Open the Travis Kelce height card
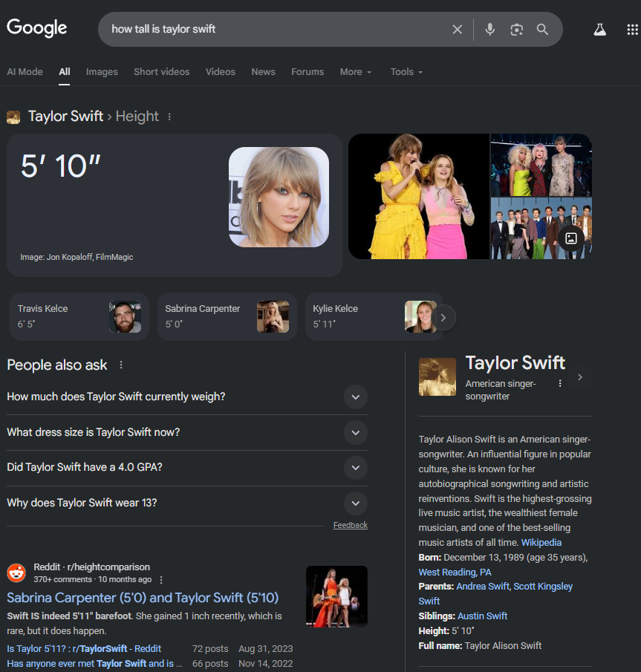641x672 pixels. click(x=79, y=317)
